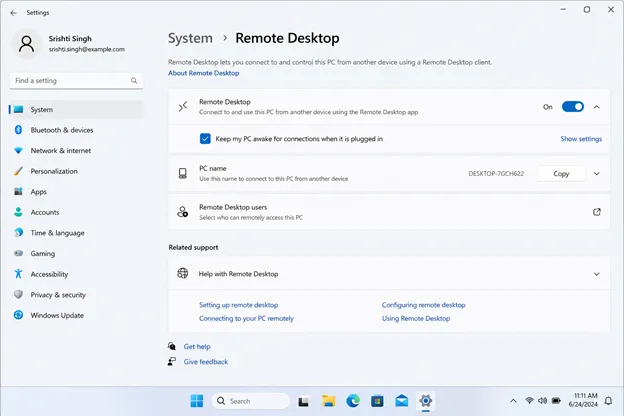624x416 pixels.
Task: Click System in the breadcrumb
Action: click(x=190, y=38)
